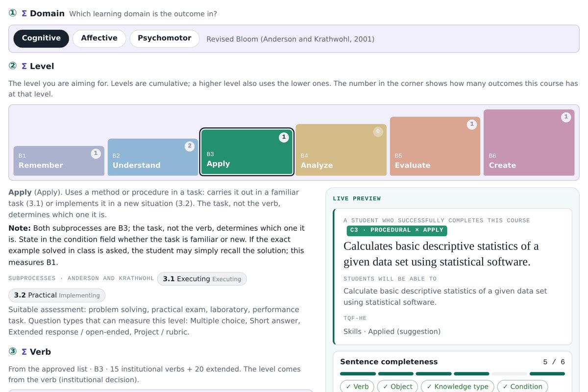Click the count badge '2' on Understand card
Image resolution: width=588 pixels, height=392 pixels.
coord(190,147)
